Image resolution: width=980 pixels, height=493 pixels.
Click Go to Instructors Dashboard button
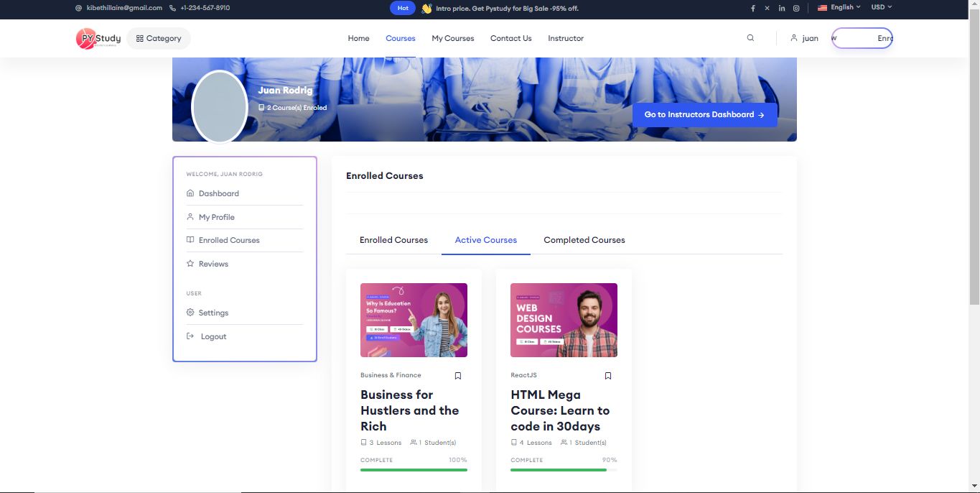[x=704, y=114]
